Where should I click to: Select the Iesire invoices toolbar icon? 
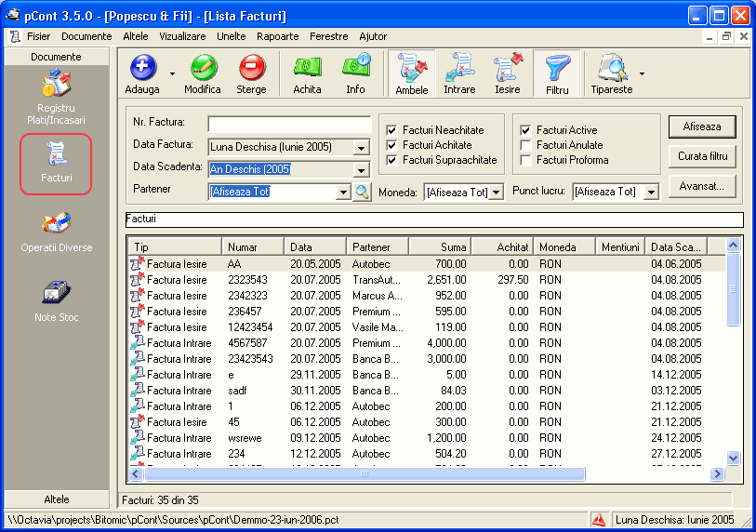tap(508, 68)
